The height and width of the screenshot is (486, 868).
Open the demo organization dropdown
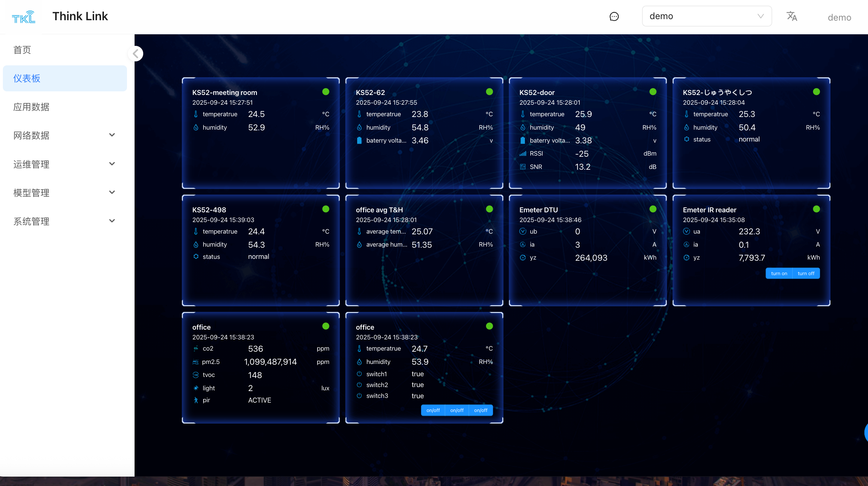[706, 16]
